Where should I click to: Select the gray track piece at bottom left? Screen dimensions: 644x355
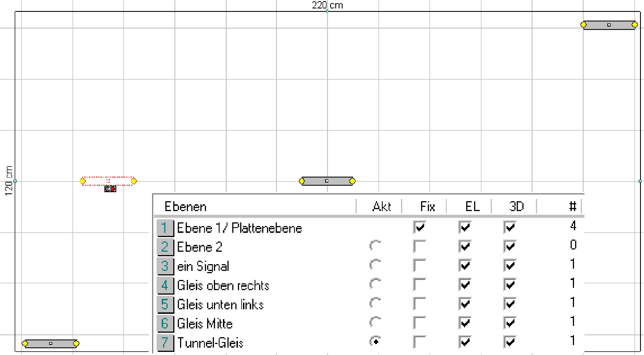[51, 343]
